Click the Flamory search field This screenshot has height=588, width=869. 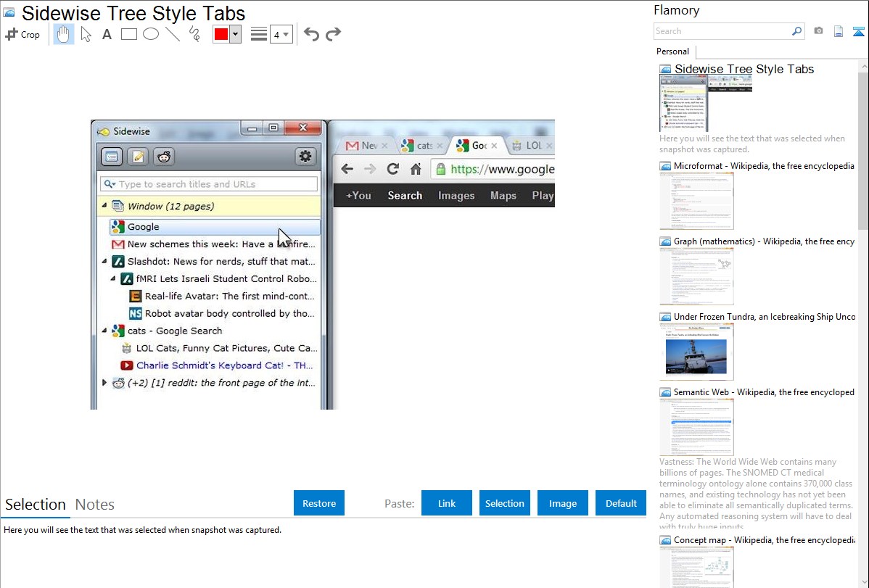(x=722, y=31)
